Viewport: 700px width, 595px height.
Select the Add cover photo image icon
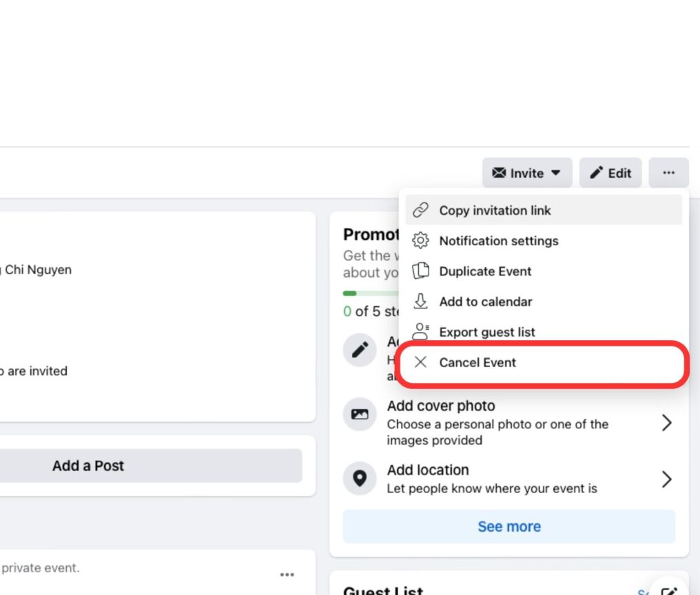359,414
